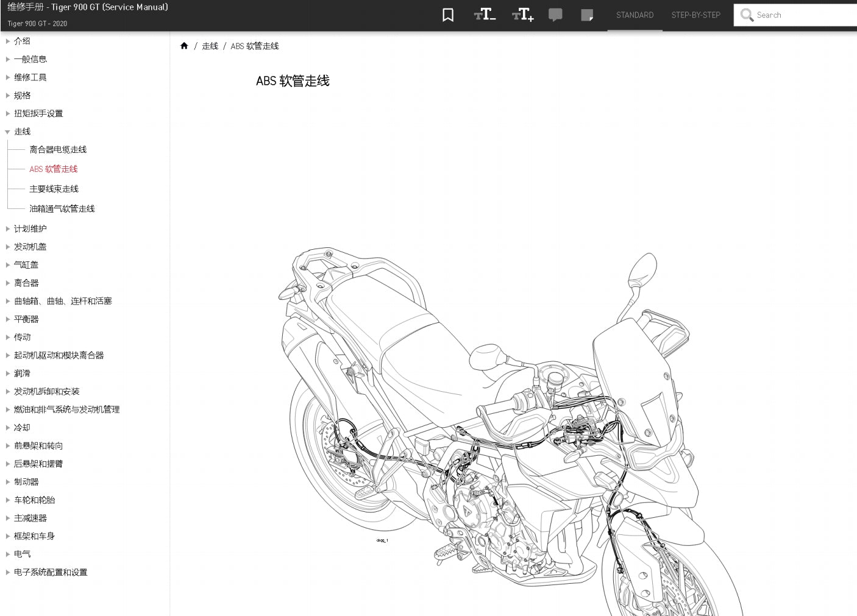Switch to STEP-BY-STEP view mode
Screen dimensions: 857x616
(695, 15)
